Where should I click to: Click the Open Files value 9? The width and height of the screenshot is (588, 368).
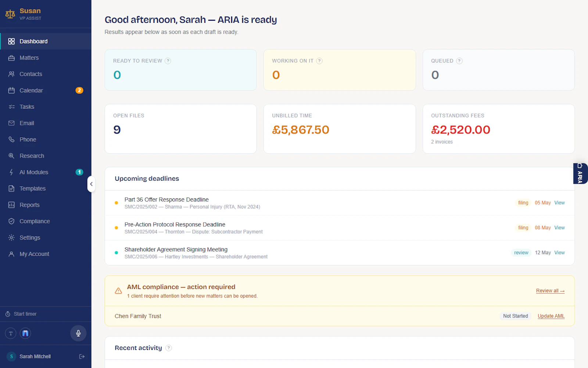117,130
